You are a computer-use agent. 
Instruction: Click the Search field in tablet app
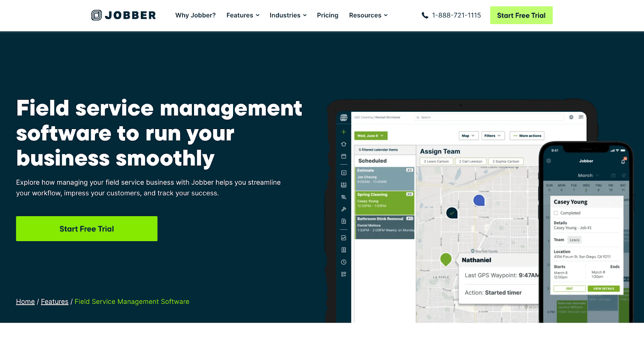click(x=489, y=117)
